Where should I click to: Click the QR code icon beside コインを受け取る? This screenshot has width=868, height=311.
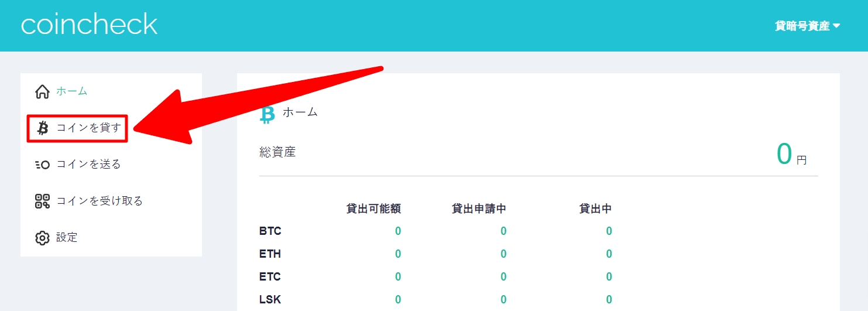(x=42, y=201)
